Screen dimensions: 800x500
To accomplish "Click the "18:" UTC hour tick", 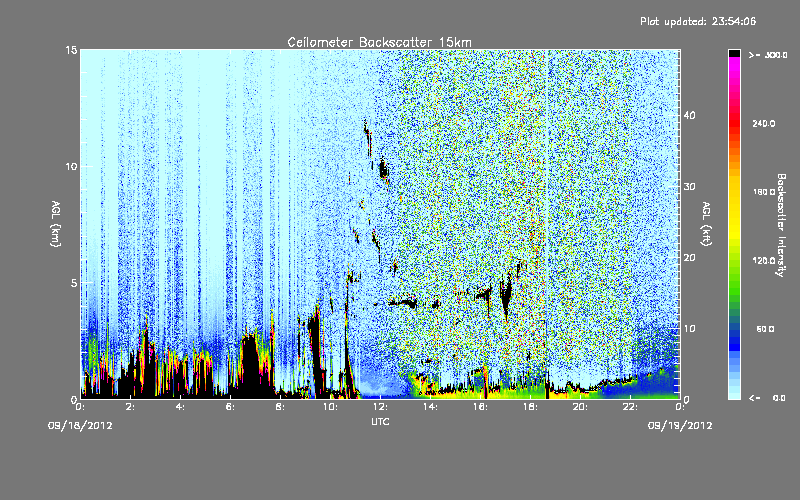I will point(530,407).
